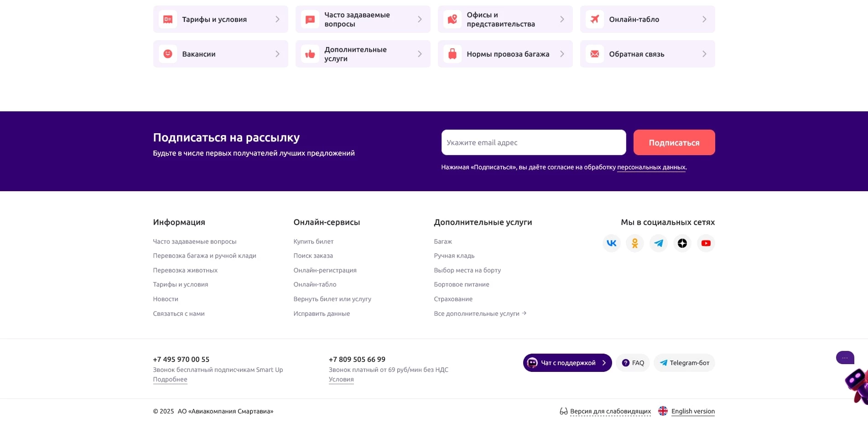The image size is (868, 423).
Task: Click the question mark icon on FAQ button
Action: coord(625,363)
